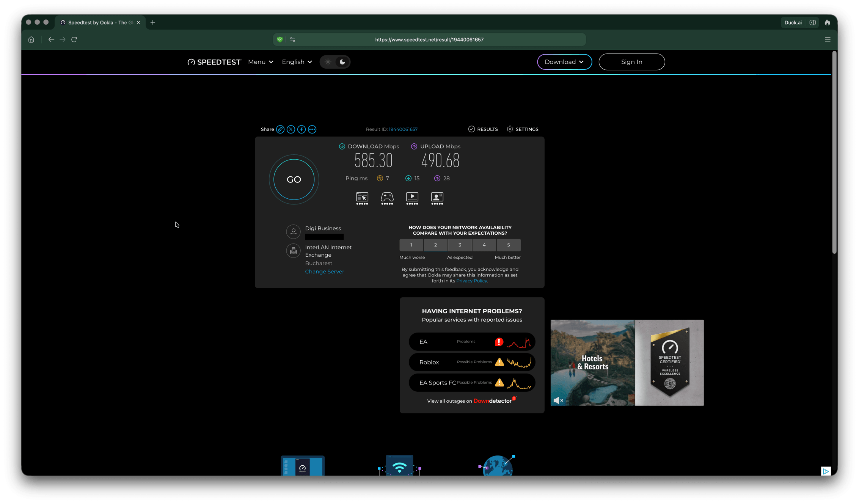Open the EA Sports FC row
859x504 pixels.
[472, 383]
